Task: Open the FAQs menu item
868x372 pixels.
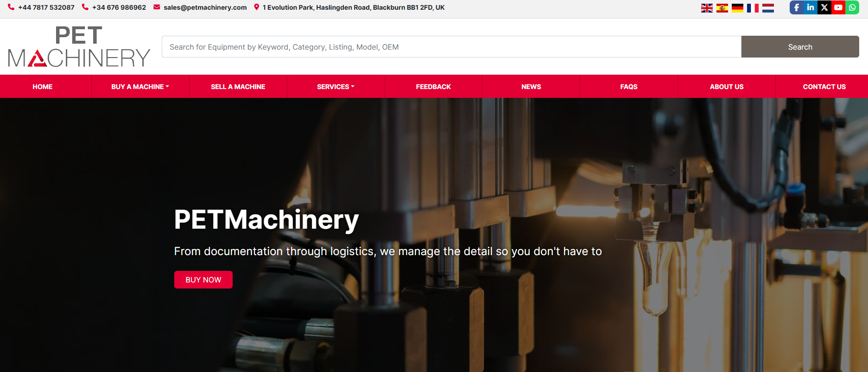Action: pyautogui.click(x=628, y=87)
